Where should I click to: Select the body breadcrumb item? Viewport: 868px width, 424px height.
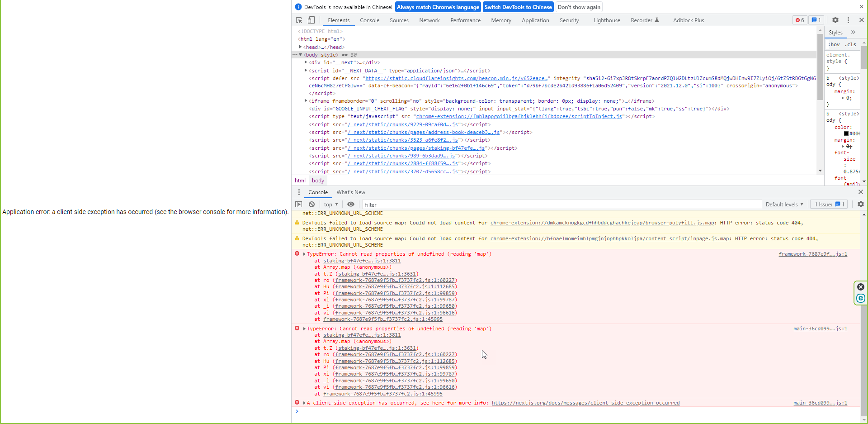pos(318,181)
